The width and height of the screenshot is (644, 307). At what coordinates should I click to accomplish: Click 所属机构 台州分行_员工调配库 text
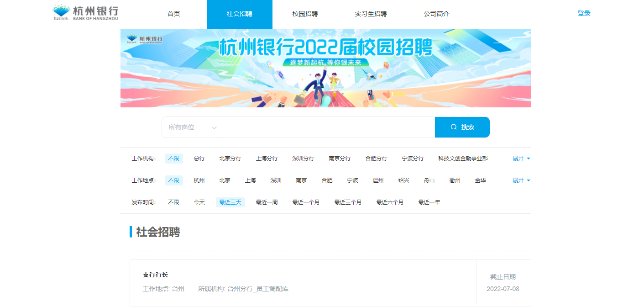point(243,289)
